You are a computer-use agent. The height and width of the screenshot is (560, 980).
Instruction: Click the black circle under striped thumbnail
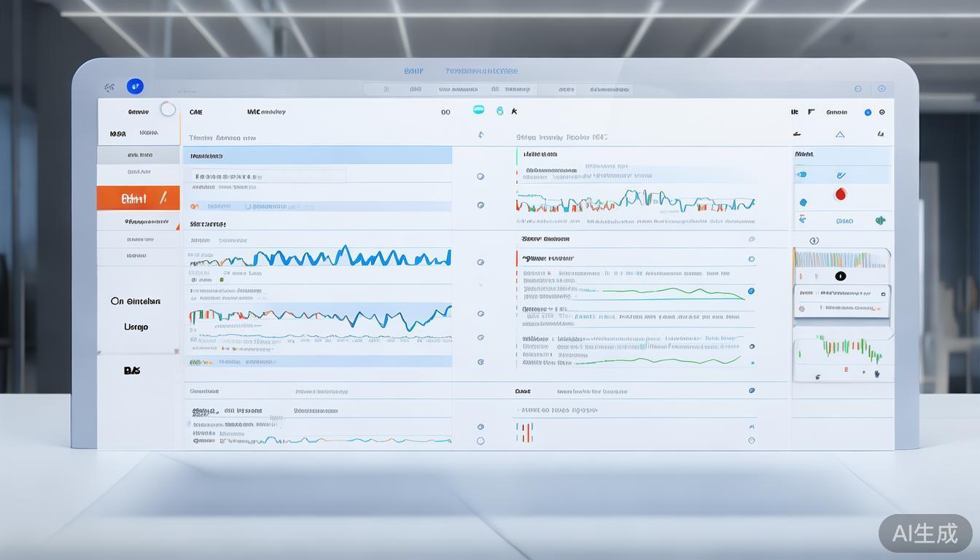pyautogui.click(x=840, y=276)
